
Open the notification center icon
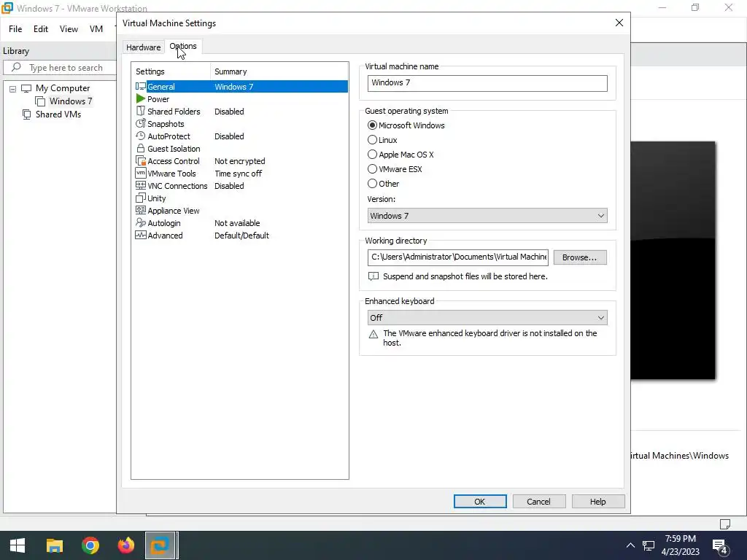pos(720,545)
